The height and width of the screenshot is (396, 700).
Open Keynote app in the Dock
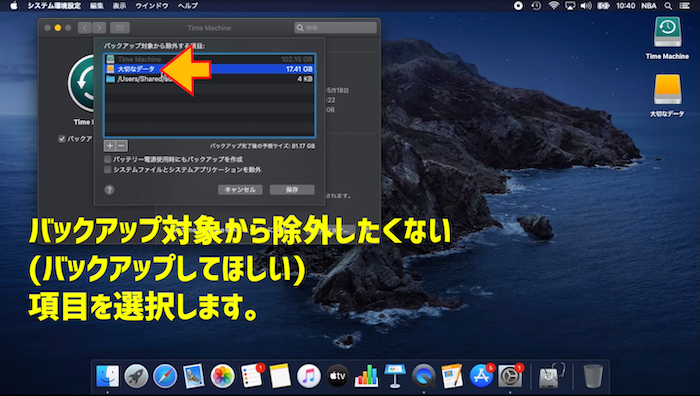tap(395, 376)
